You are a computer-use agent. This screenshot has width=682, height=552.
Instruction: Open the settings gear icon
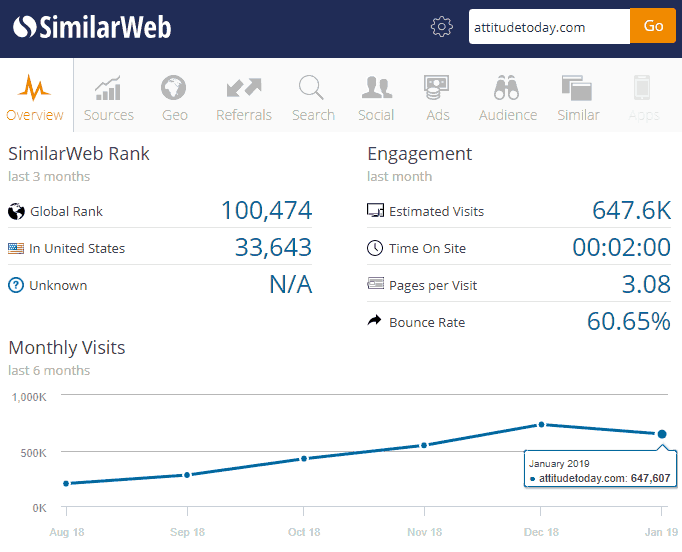tap(442, 27)
